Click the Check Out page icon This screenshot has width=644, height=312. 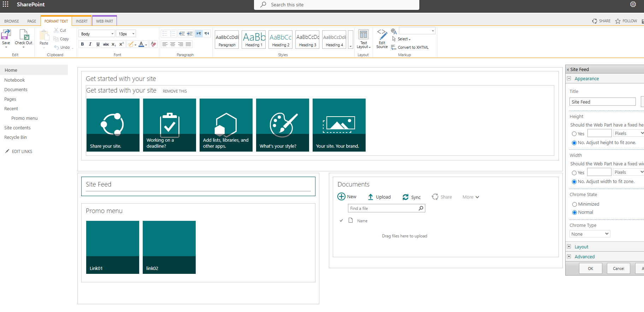(x=24, y=35)
